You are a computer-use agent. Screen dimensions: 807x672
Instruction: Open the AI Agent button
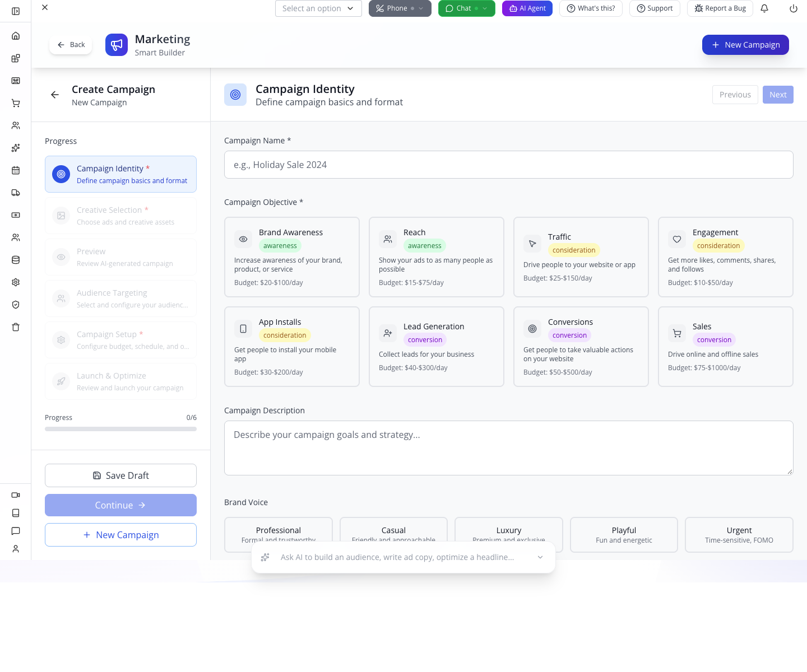pyautogui.click(x=527, y=8)
